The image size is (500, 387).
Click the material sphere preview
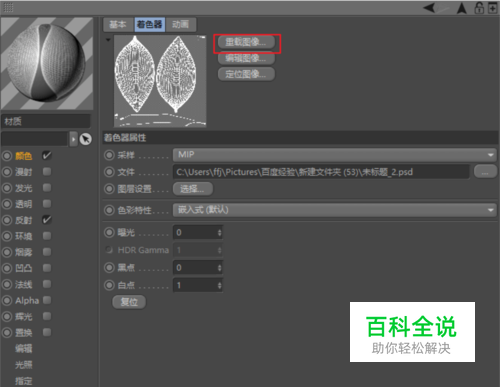tap(47, 63)
